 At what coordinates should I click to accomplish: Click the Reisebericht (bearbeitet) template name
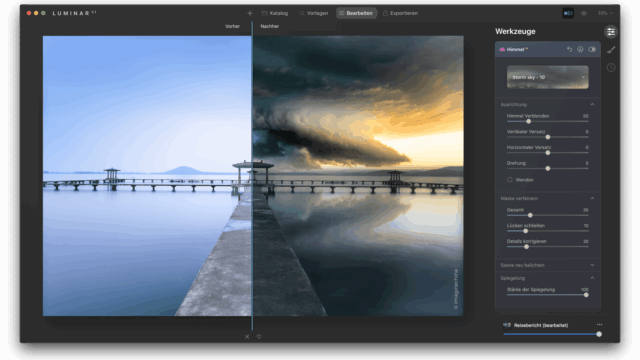pos(541,325)
